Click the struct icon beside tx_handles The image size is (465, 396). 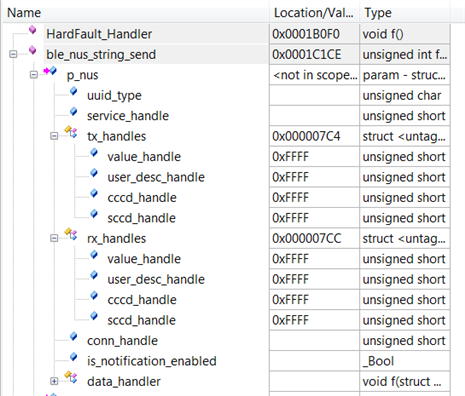(x=71, y=132)
